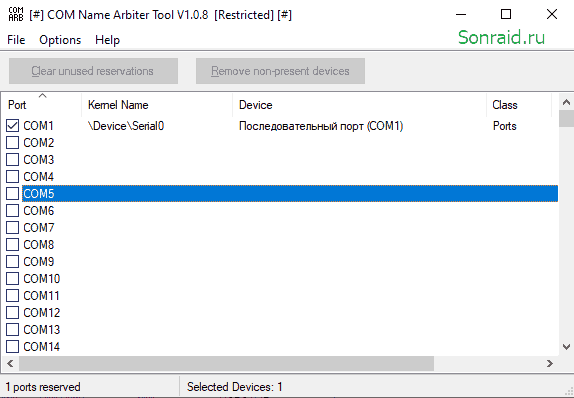The height and width of the screenshot is (398, 574).
Task: Click Clear unused reservations button
Action: tap(93, 71)
